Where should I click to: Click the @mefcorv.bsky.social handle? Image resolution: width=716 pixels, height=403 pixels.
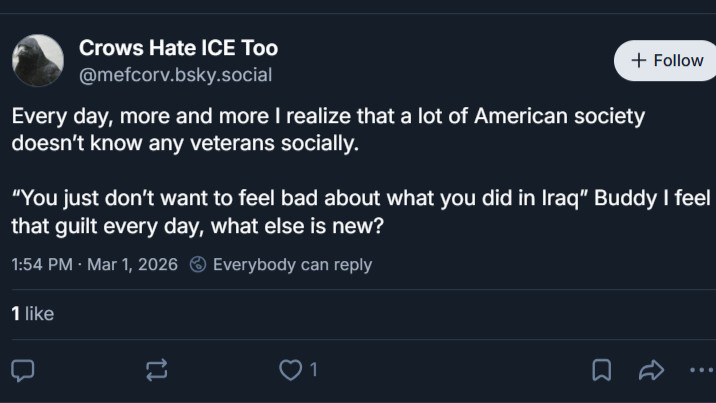(175, 75)
